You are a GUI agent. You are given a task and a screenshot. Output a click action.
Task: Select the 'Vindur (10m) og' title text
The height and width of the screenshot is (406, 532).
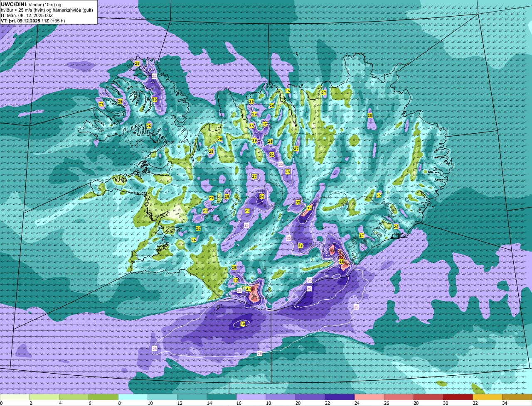tap(45, 4)
